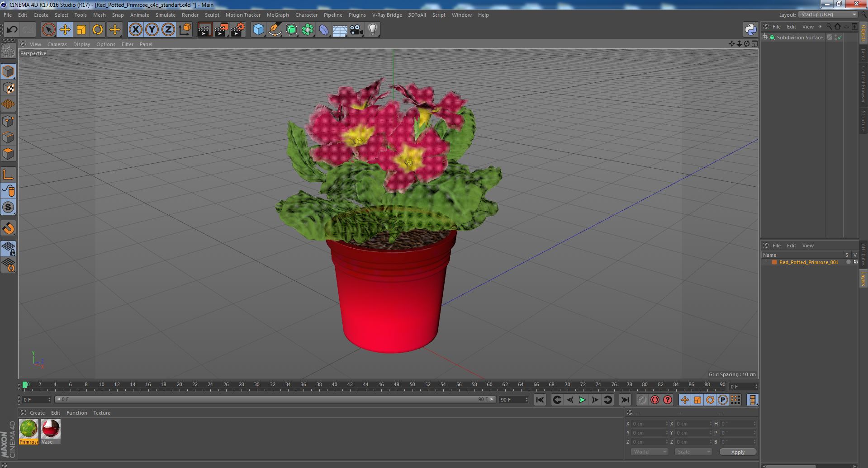The image size is (868, 468).
Task: Open the spline pen tool
Action: [275, 30]
